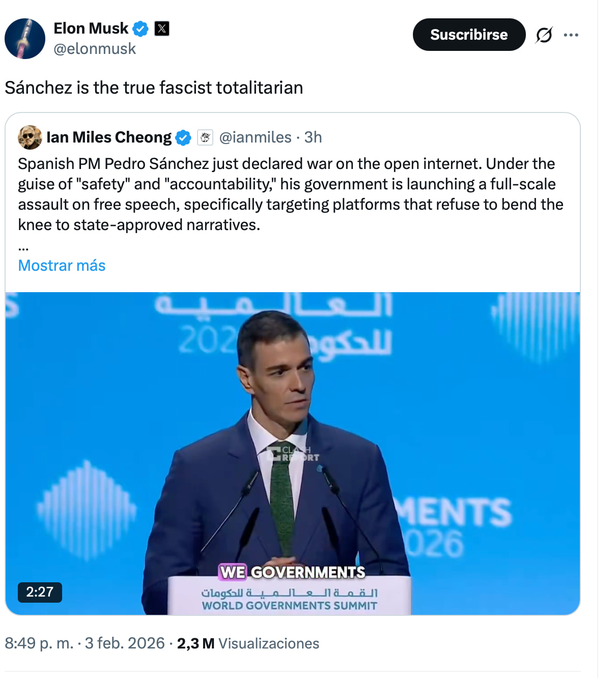Open the quoted post text about Pedro Sánchez

290,194
